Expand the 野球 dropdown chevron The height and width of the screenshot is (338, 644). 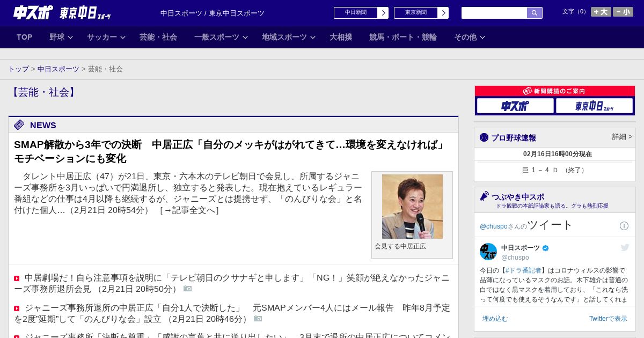pyautogui.click(x=70, y=38)
